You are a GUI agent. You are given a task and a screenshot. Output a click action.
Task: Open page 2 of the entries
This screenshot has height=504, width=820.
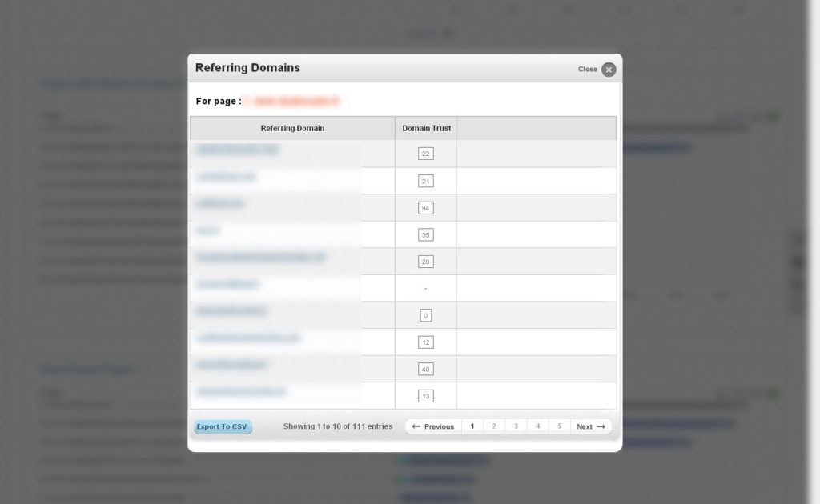coord(493,426)
